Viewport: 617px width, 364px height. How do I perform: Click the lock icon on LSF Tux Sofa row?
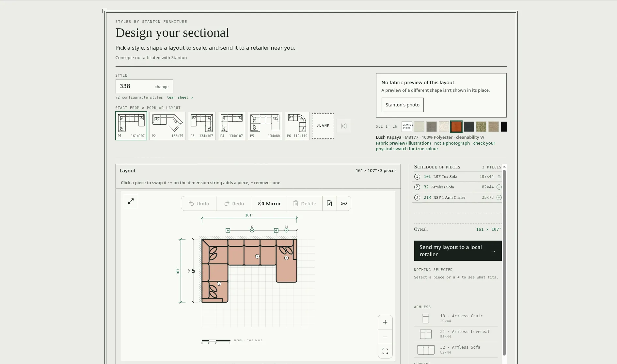point(499,177)
